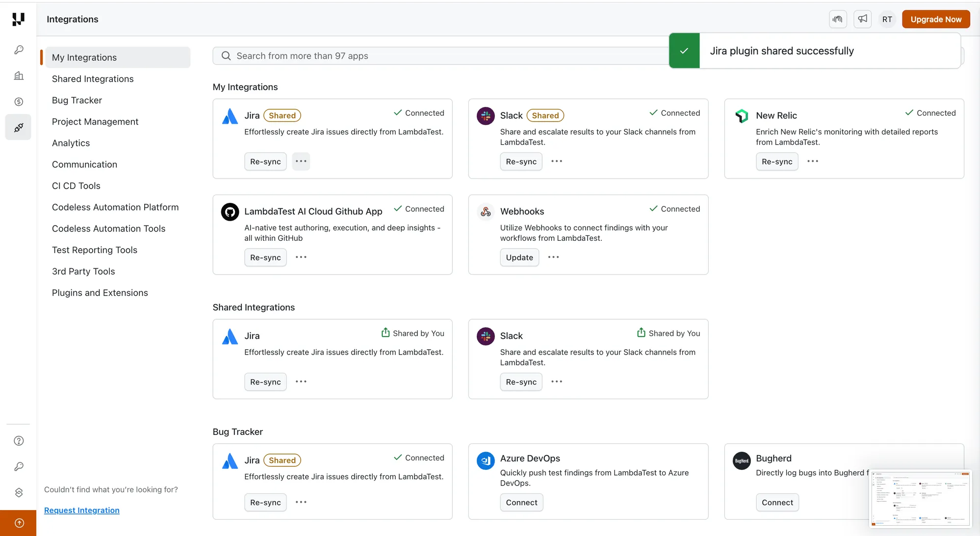This screenshot has height=536, width=980.
Task: Re-sync Jira in My Integrations
Action: coord(265,161)
